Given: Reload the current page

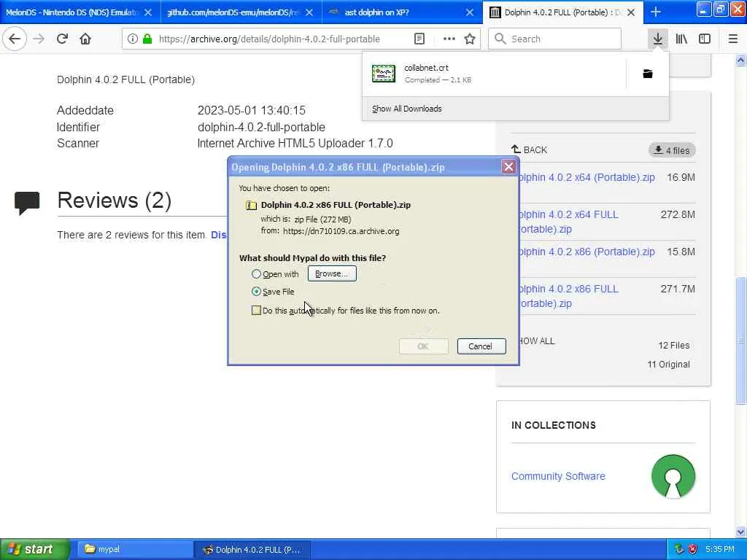Looking at the screenshot, I should coord(62,39).
